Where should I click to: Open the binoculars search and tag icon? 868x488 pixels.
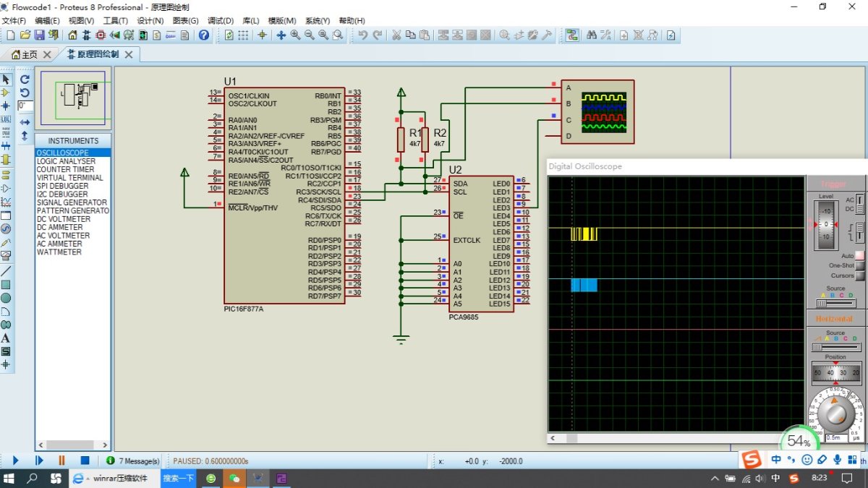click(591, 35)
